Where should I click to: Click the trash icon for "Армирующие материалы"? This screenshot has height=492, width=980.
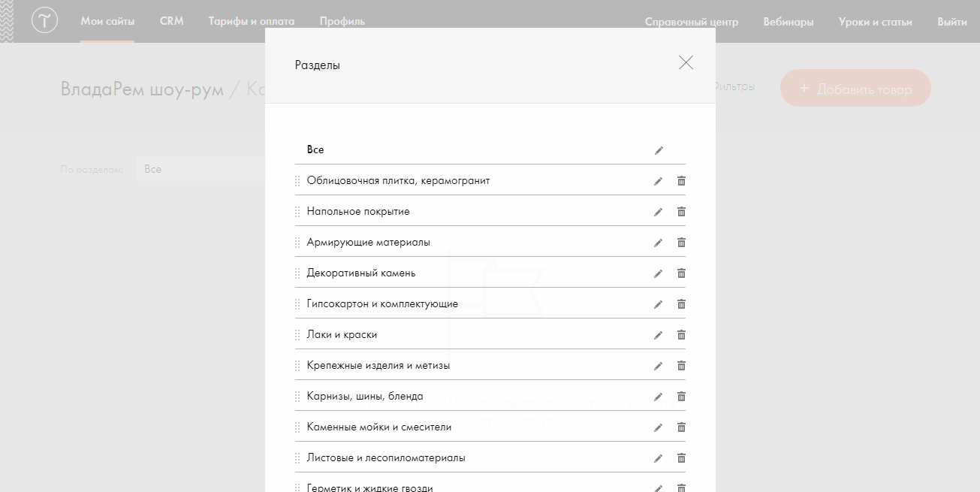point(681,243)
